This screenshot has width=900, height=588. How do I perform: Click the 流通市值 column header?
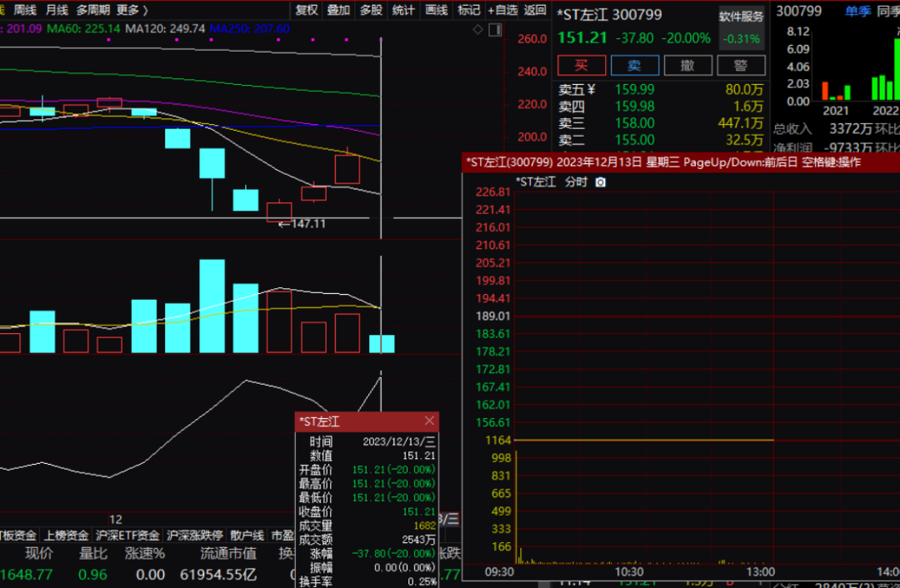coord(227,554)
